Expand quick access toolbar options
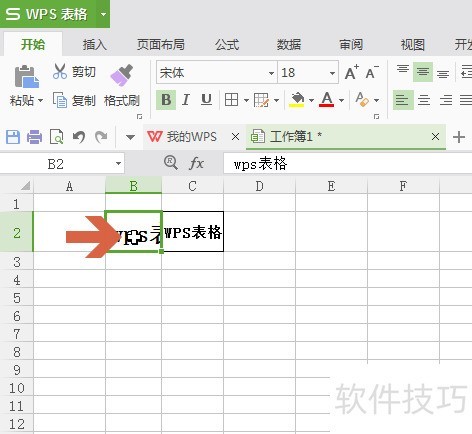 coord(130,137)
